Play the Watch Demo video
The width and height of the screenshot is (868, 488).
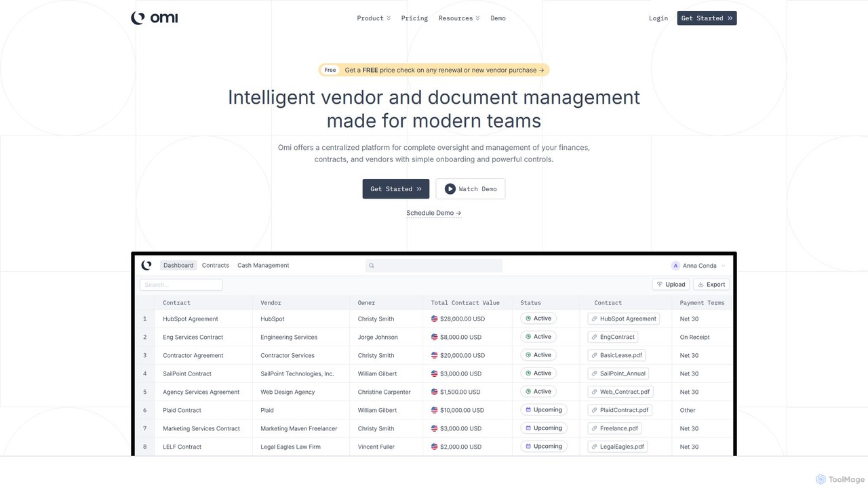(471, 189)
